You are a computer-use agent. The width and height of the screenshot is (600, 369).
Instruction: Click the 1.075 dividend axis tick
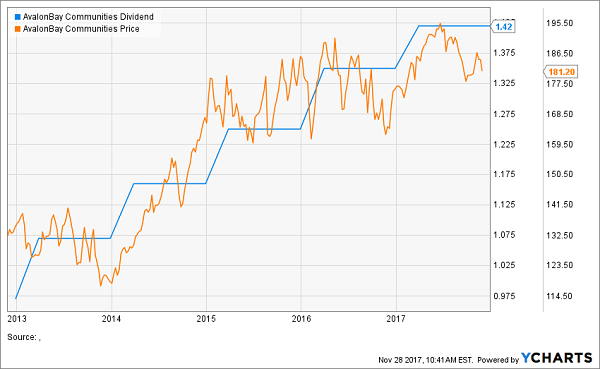click(504, 235)
